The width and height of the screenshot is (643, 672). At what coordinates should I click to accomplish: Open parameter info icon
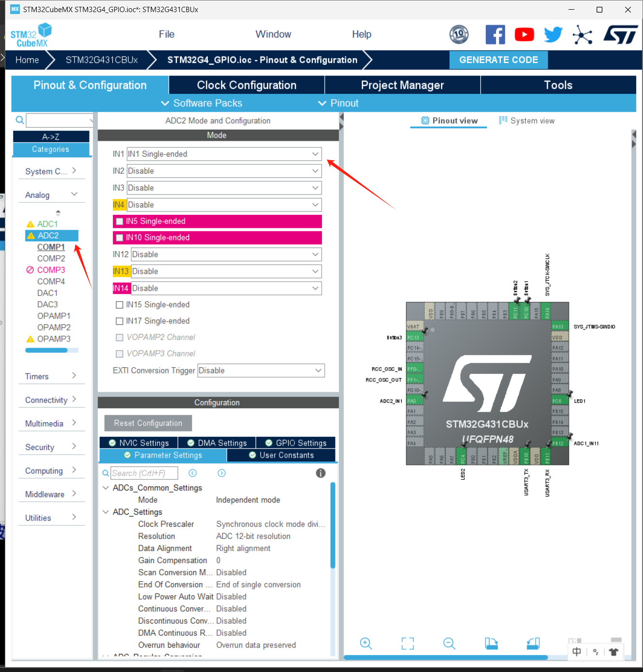321,473
